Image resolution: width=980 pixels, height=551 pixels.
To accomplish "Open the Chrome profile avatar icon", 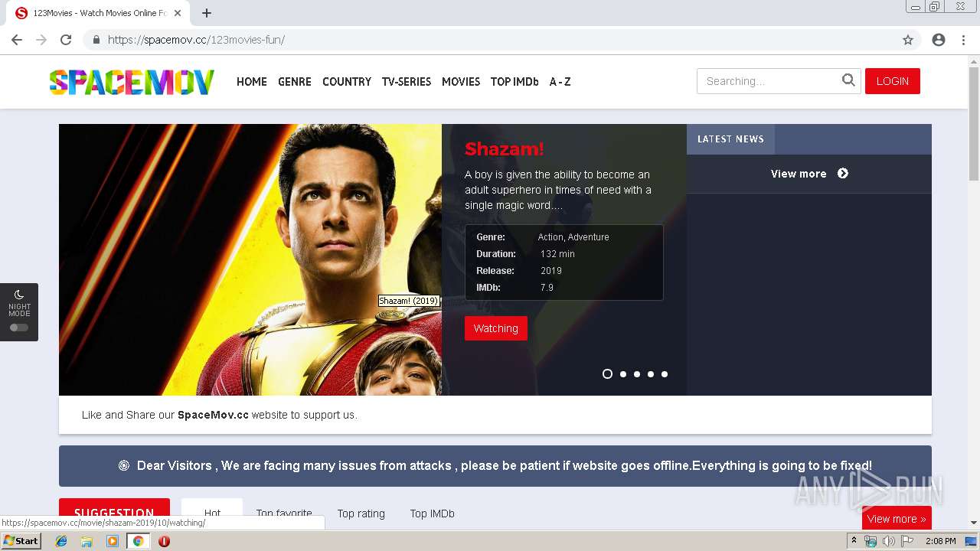I will click(939, 40).
